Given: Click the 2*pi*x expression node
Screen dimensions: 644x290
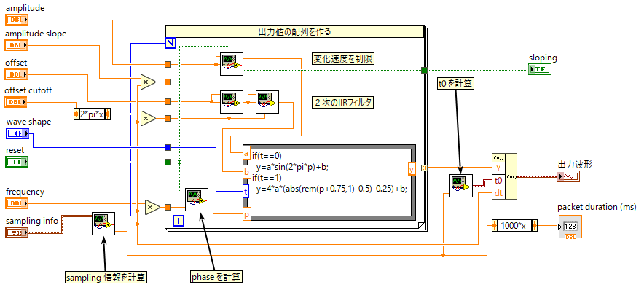Looking at the screenshot, I should click(x=92, y=114).
